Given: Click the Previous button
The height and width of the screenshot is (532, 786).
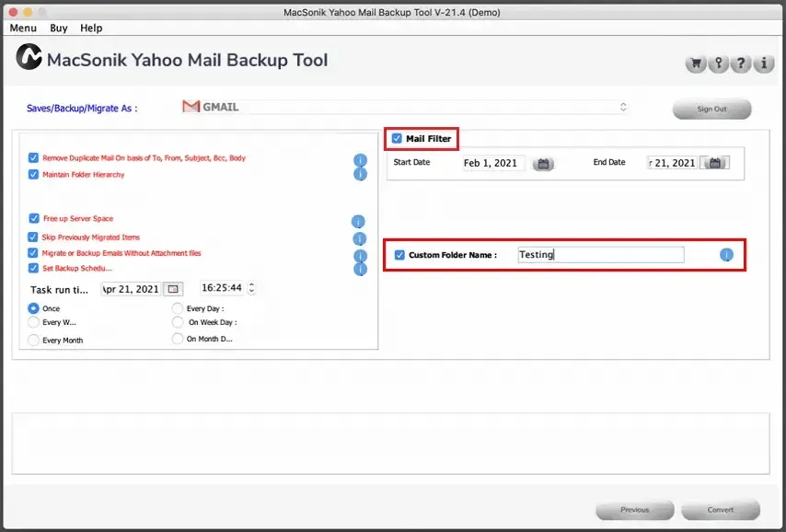Looking at the screenshot, I should click(x=635, y=509).
